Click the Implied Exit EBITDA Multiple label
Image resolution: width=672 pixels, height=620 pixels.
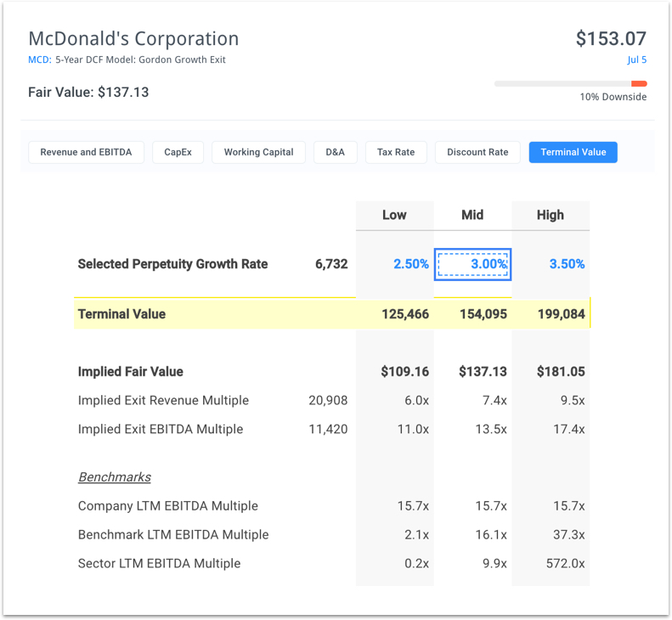(161, 429)
